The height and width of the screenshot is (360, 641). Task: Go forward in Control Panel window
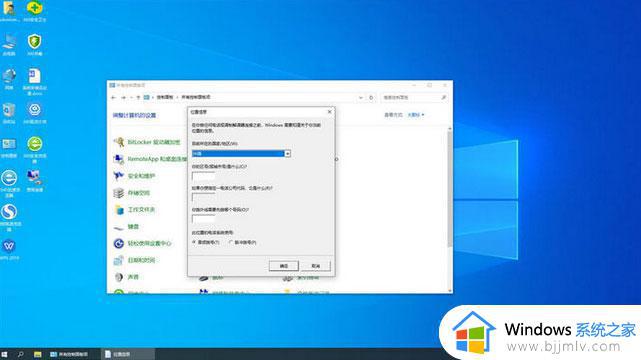tap(123, 98)
